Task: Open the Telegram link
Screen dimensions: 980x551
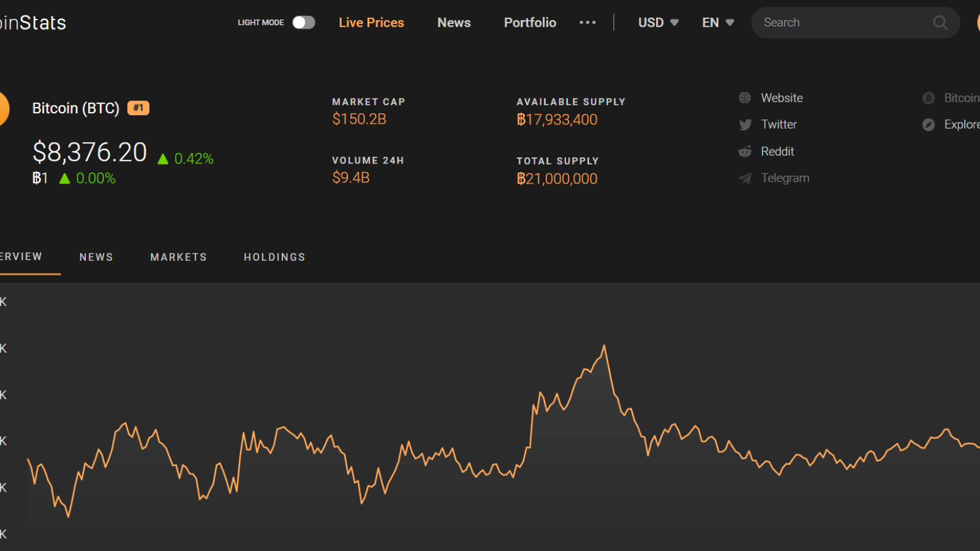Action: pos(785,178)
